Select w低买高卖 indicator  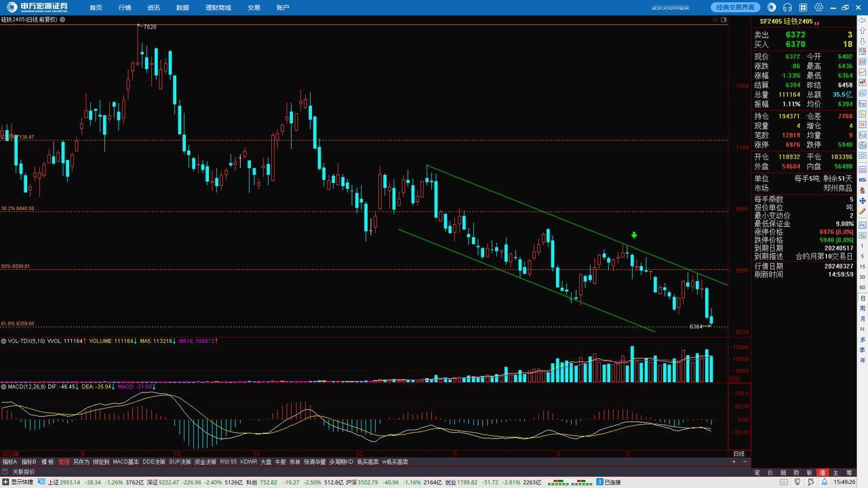tap(395, 462)
